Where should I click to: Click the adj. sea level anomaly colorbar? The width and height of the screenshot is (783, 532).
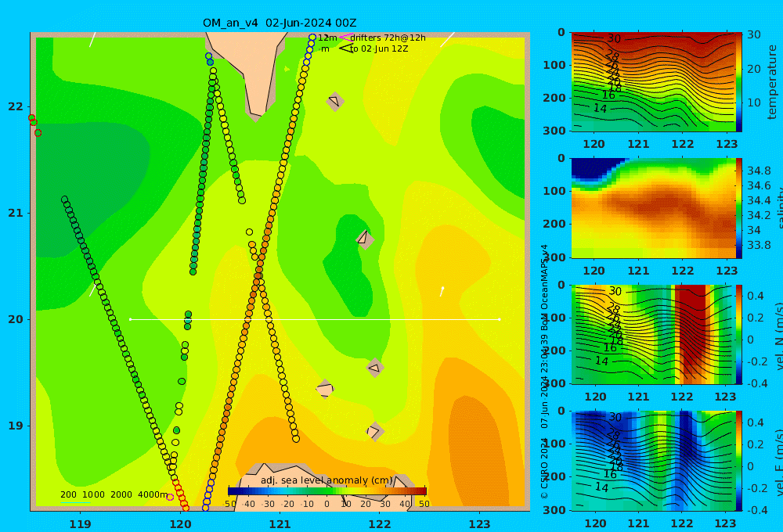[327, 491]
